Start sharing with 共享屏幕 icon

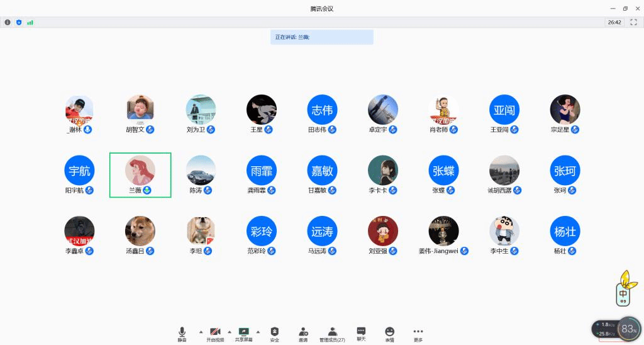tap(243, 334)
